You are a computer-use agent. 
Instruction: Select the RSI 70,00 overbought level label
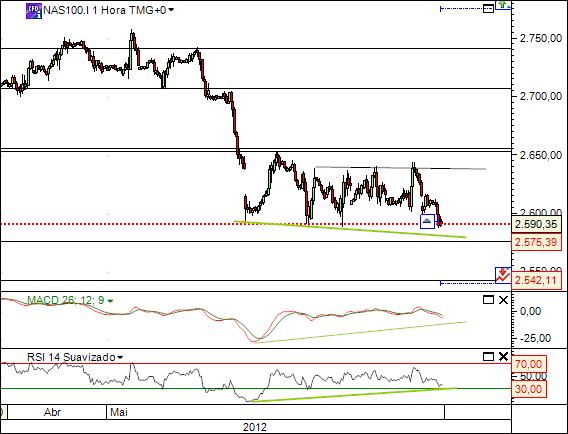tap(528, 364)
